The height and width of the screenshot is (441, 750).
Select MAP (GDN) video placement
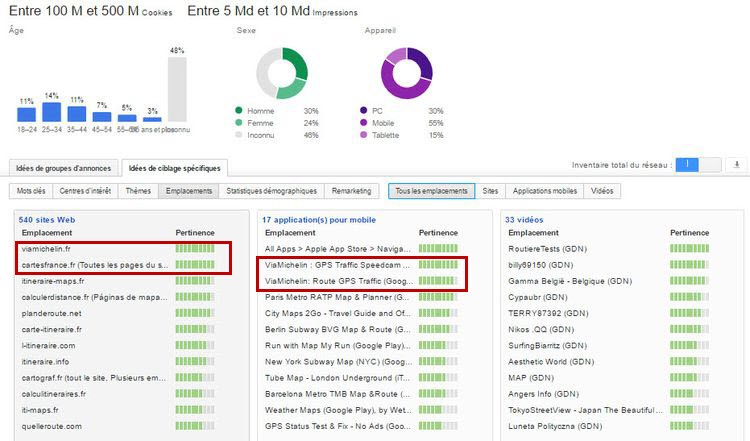[531, 378]
